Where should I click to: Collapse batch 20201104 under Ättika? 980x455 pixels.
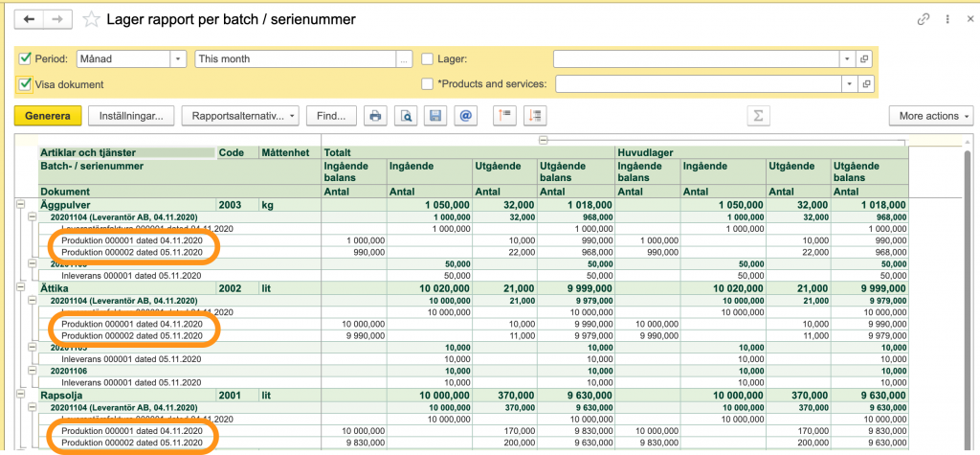point(32,300)
